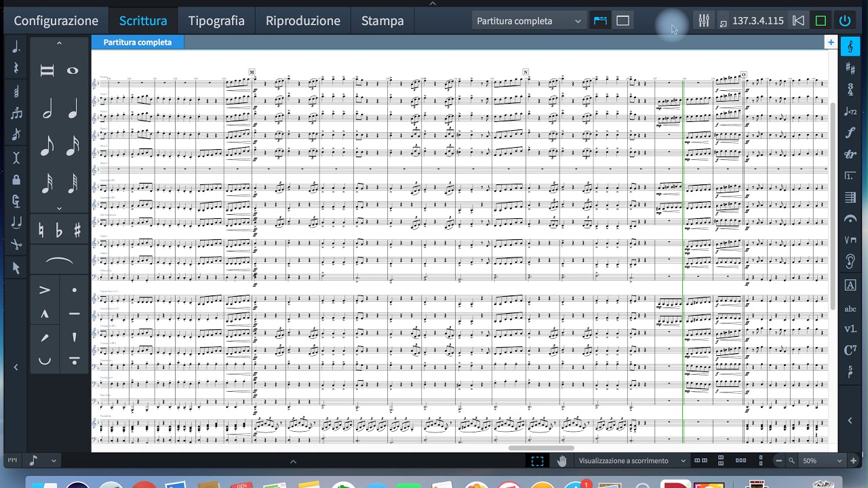Click the transport position 137.3.4.115
Viewport: 868px width, 488px height.
(758, 21)
